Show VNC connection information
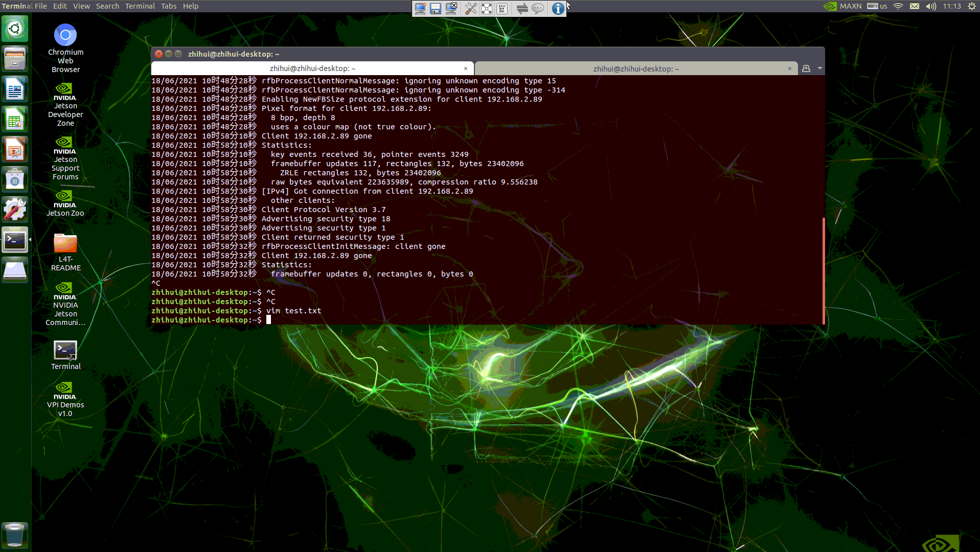 pyautogui.click(x=558, y=9)
